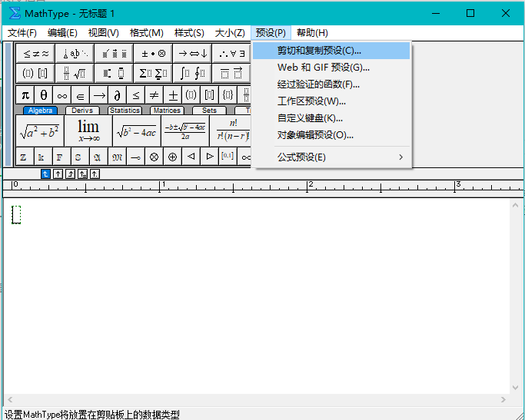
Task: Open the embellishments palette
Action: coord(114,54)
